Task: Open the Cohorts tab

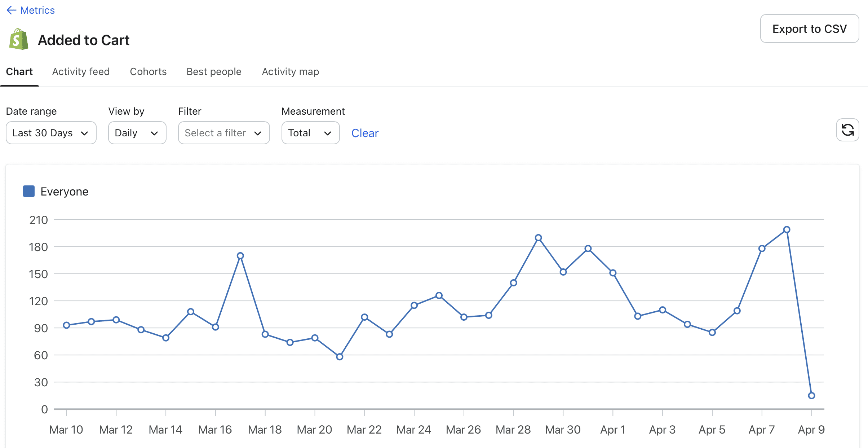Action: click(x=148, y=71)
